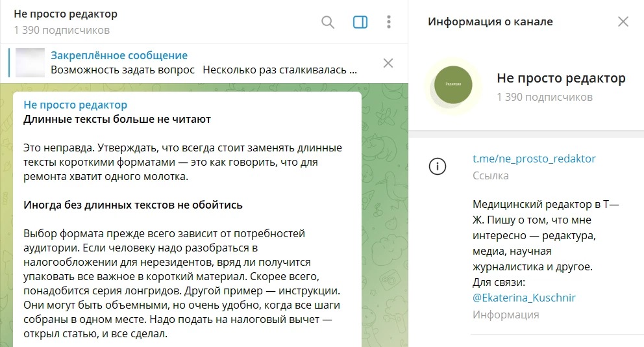Viewport: 644px width, 347px height.
Task: Click the post heading 'Длинные тексты больше не читают'
Action: tap(117, 119)
